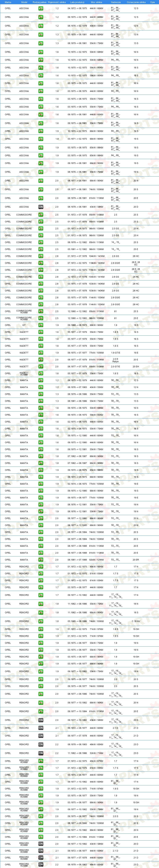Viewport: 159px width, 868px height.
Task: Click petrol icon in ASCONA 20 E row
Action: pos(41,198)
